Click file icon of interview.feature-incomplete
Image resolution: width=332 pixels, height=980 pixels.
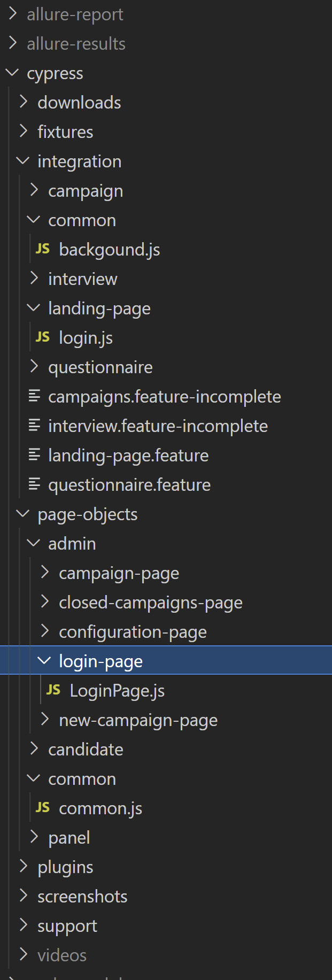coord(34,426)
